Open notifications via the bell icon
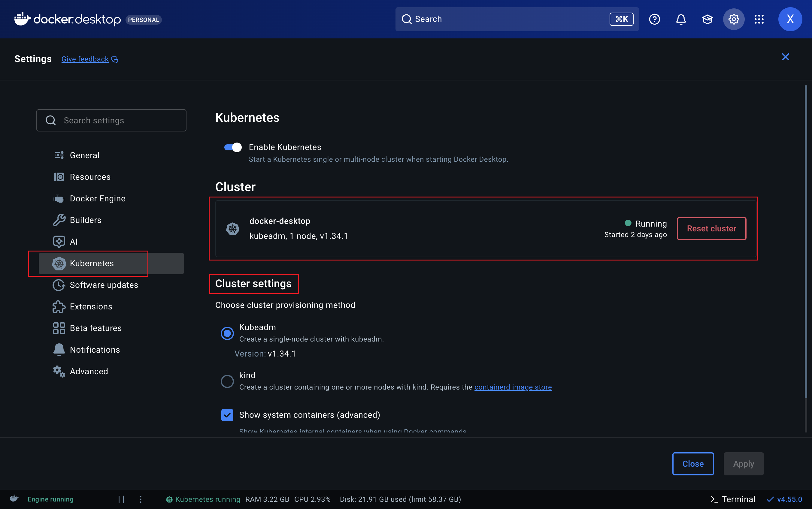 click(x=681, y=19)
